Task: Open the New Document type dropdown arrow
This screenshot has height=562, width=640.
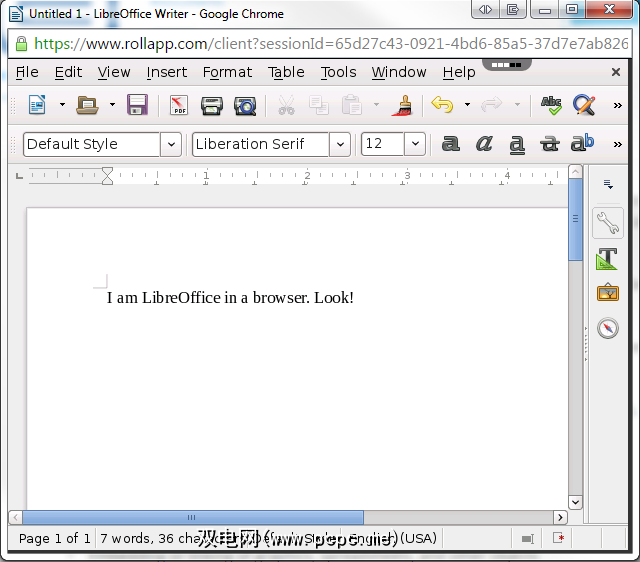Action: (62, 105)
